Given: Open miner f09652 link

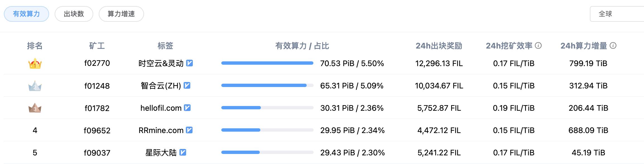Looking at the screenshot, I should click(97, 130).
